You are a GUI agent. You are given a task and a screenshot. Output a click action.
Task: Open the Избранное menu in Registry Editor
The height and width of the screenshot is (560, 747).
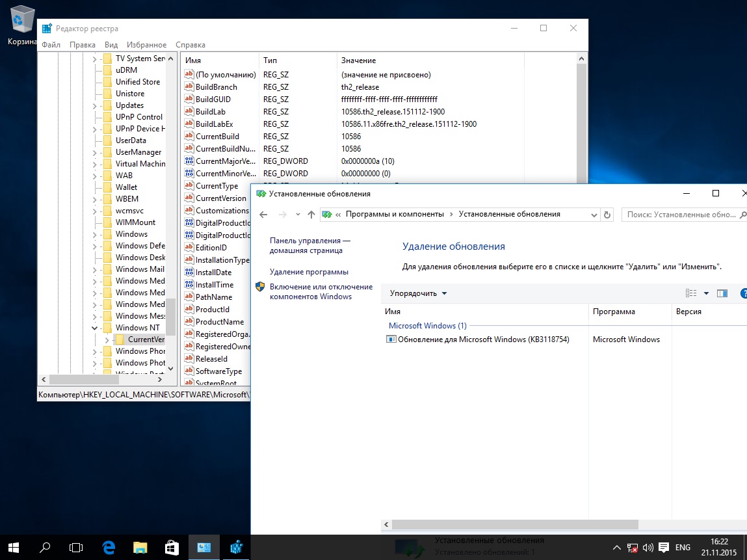coord(147,45)
